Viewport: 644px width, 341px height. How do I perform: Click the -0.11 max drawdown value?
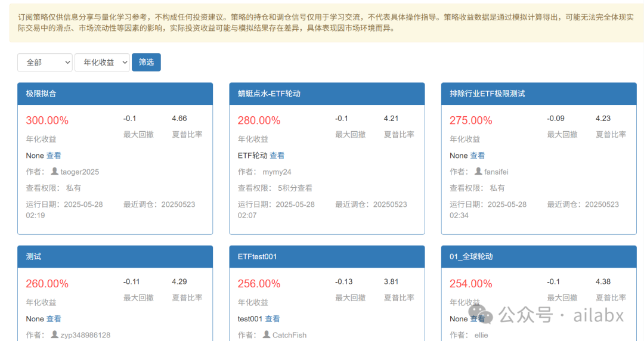[131, 281]
